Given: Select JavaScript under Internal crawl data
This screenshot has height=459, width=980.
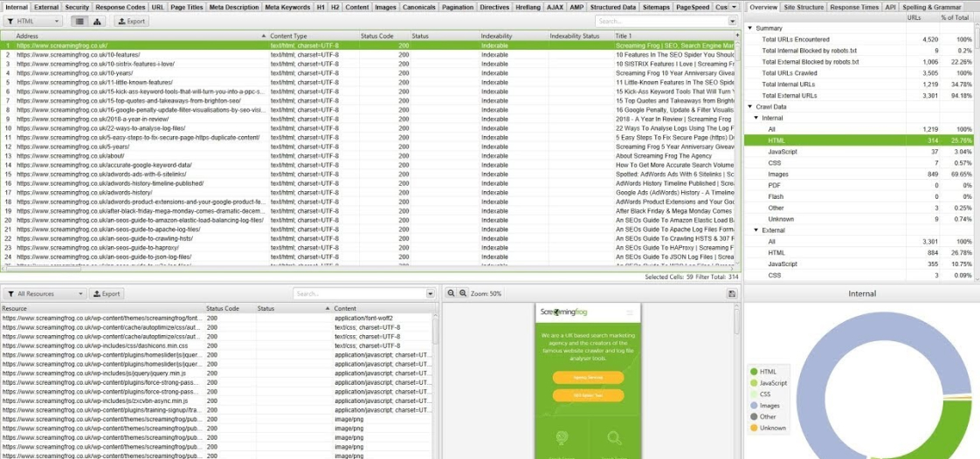Looking at the screenshot, I should click(859, 152).
